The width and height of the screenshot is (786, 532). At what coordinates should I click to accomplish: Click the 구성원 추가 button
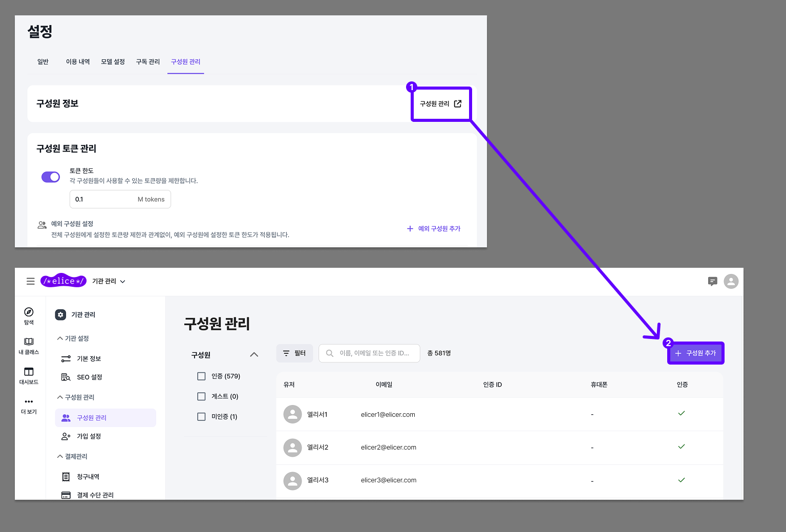point(695,353)
